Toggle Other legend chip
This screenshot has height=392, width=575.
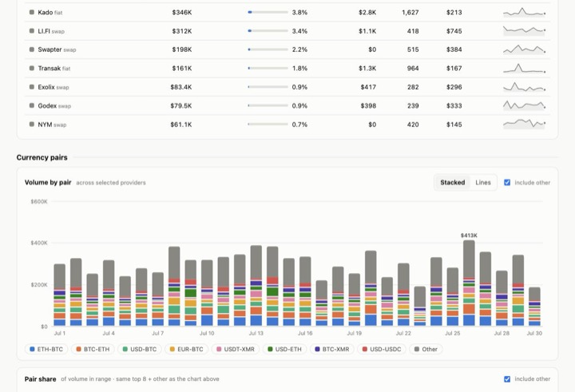pyautogui.click(x=426, y=349)
